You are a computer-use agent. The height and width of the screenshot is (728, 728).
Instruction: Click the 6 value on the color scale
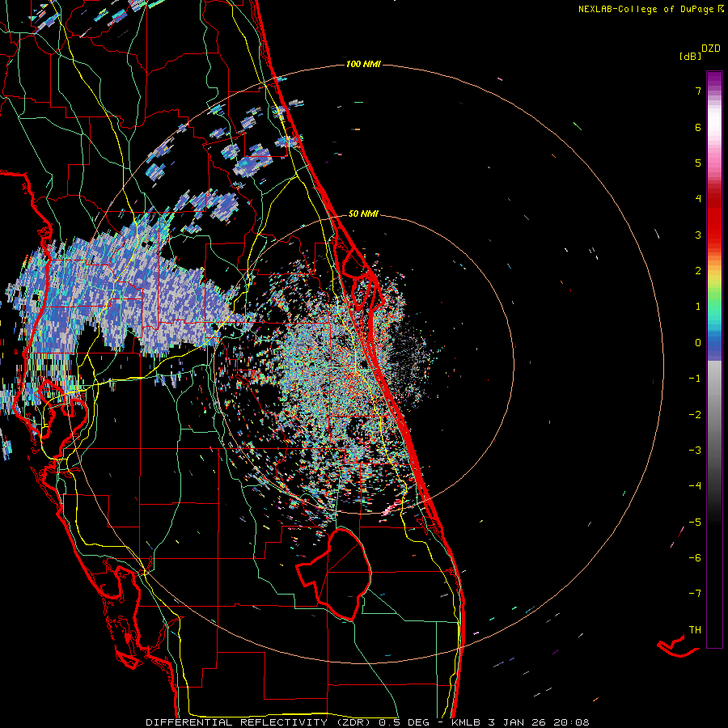click(698, 127)
